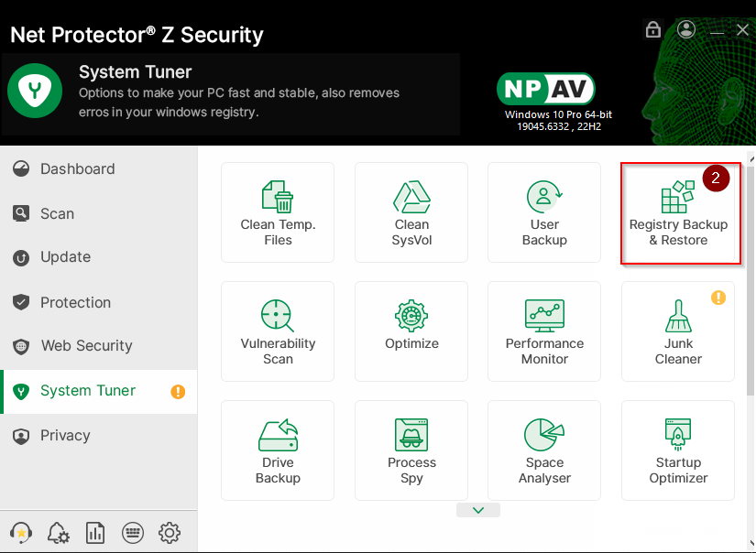756x553 pixels.
Task: Start the Vulnerability Scan tool
Action: click(x=278, y=331)
